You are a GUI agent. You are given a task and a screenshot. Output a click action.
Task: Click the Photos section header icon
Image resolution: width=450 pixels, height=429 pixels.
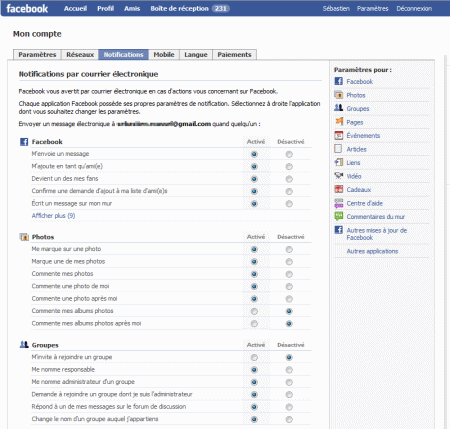(x=24, y=237)
